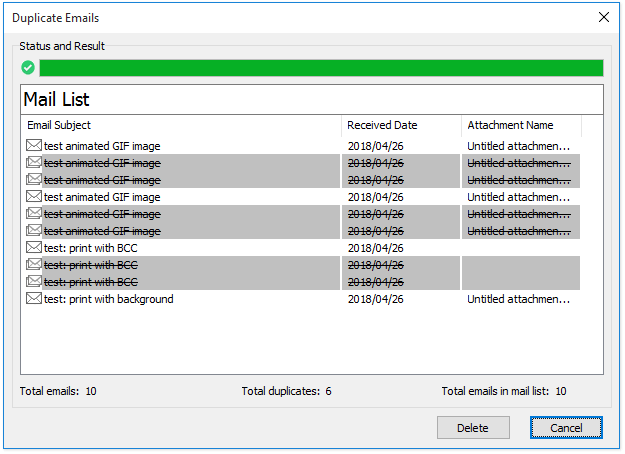Click received date of "print with background" email
The width and height of the screenshot is (625, 454).
pyautogui.click(x=375, y=299)
